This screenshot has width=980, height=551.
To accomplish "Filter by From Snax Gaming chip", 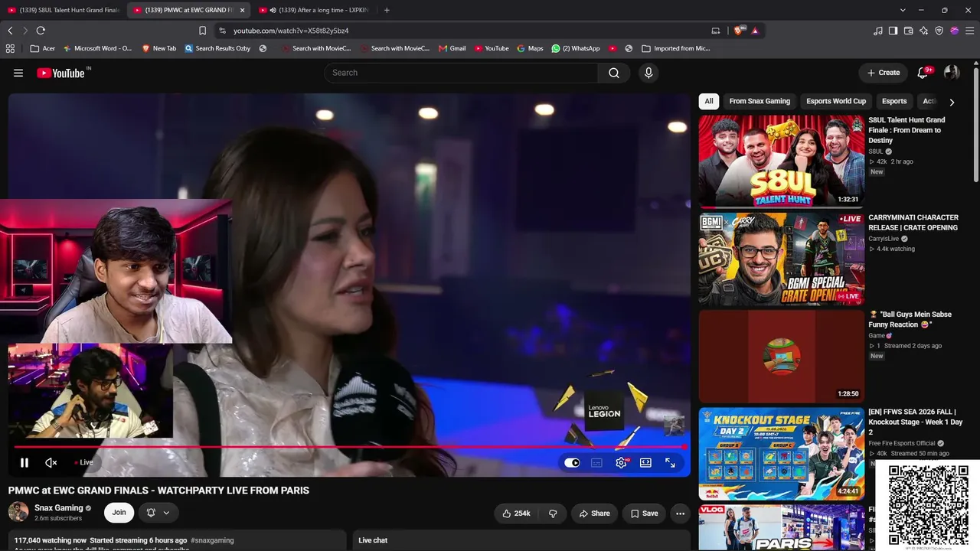I will 759,101.
